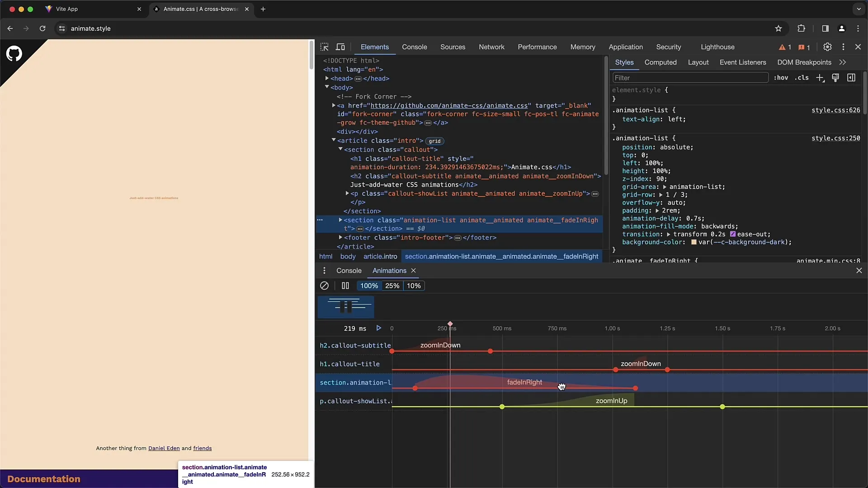Viewport: 868px width, 488px height.
Task: View the warnings count badge
Action: click(785, 47)
